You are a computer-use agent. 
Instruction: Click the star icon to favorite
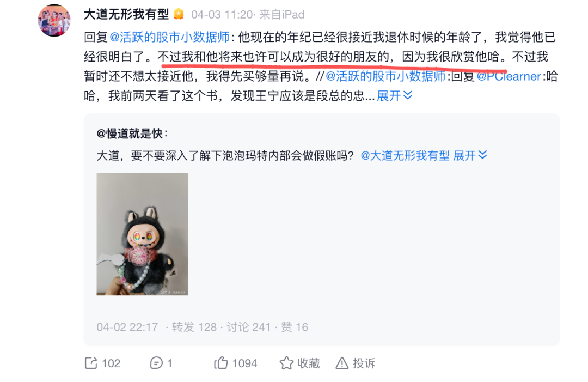[286, 363]
